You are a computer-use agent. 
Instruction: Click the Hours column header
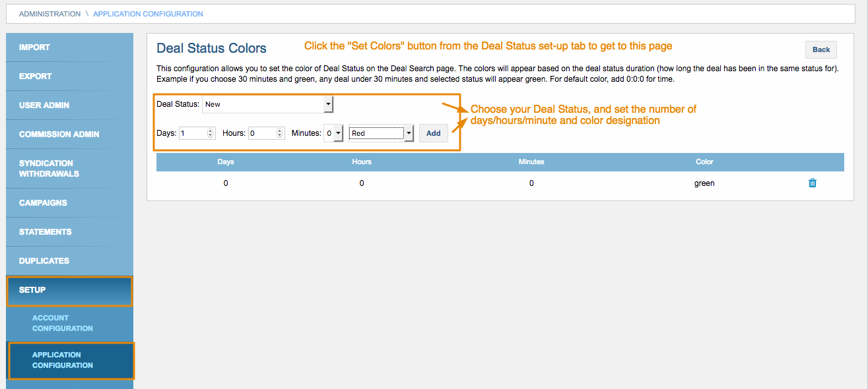click(362, 162)
